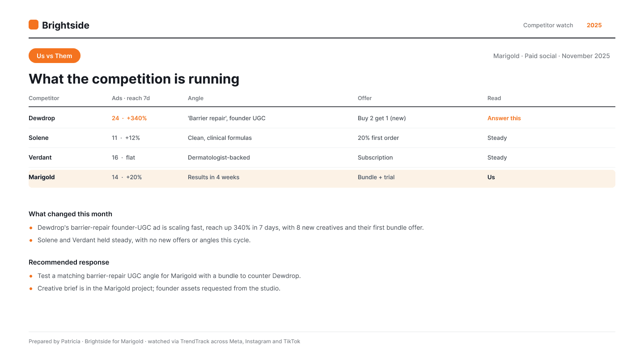Image resolution: width=644 pixels, height=362 pixels.
Task: Click the 'What changed this month' subheading
Action: point(70,214)
